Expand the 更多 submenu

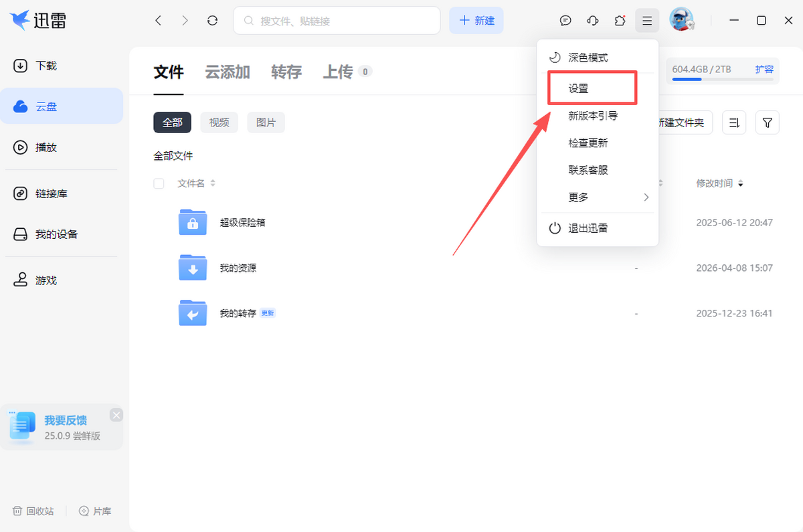598,197
